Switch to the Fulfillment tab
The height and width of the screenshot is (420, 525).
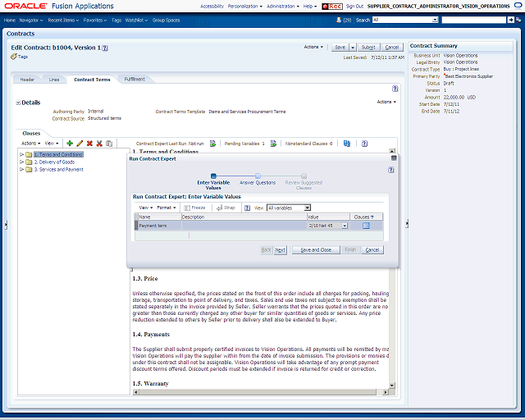(135, 79)
